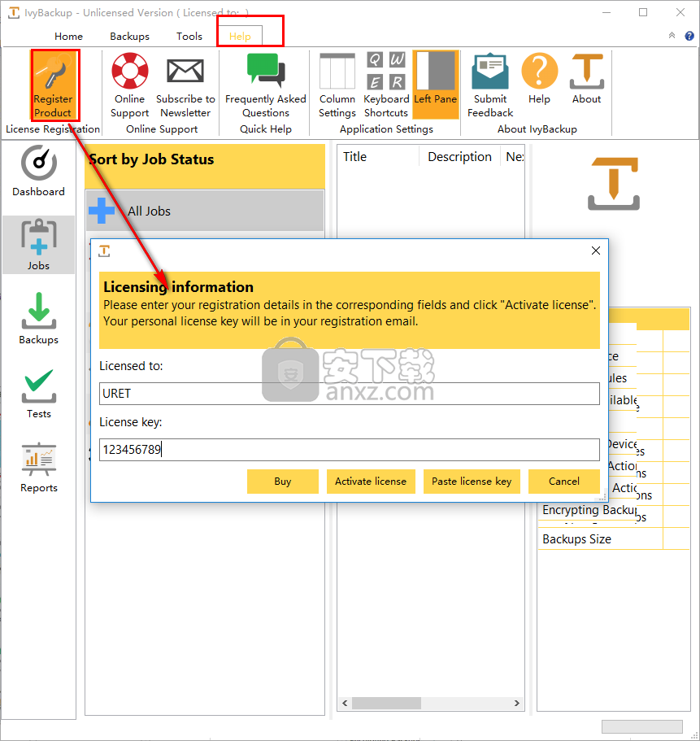This screenshot has height=741, width=700.
Task: Click the License key input field
Action: click(x=349, y=450)
